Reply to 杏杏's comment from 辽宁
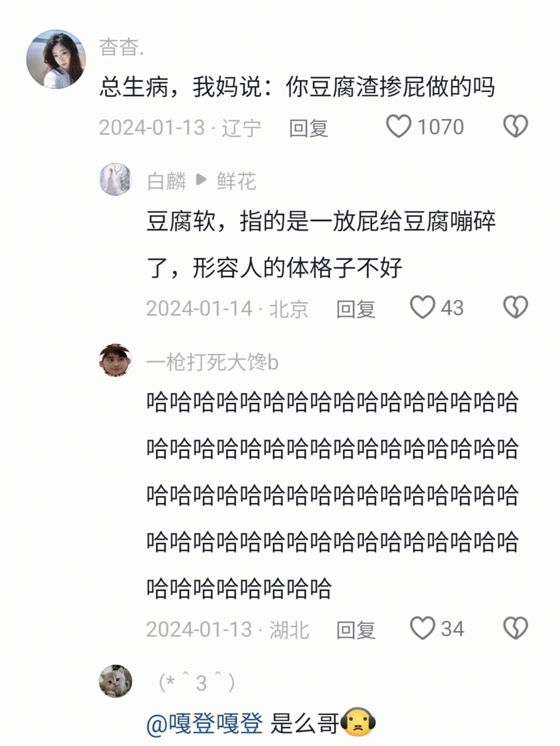Image resolution: width=560 pixels, height=746 pixels. tap(309, 128)
